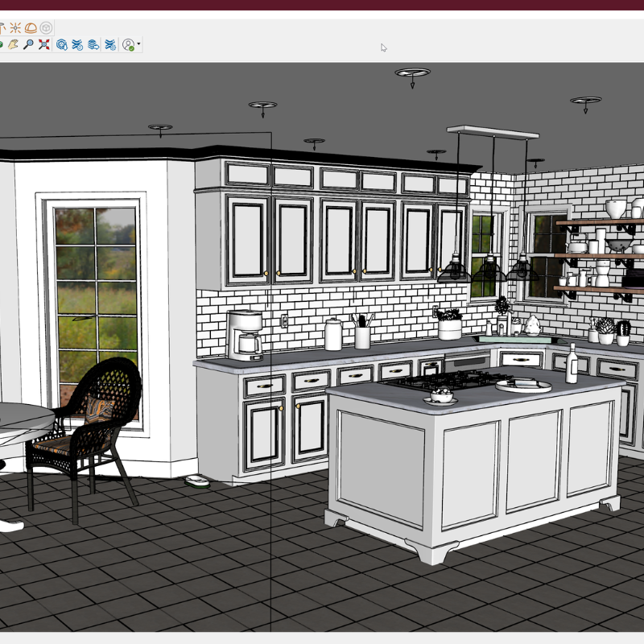Viewport: 644px width, 644px height.
Task: Open 3D Warehouse Get Models
Action: click(x=61, y=45)
